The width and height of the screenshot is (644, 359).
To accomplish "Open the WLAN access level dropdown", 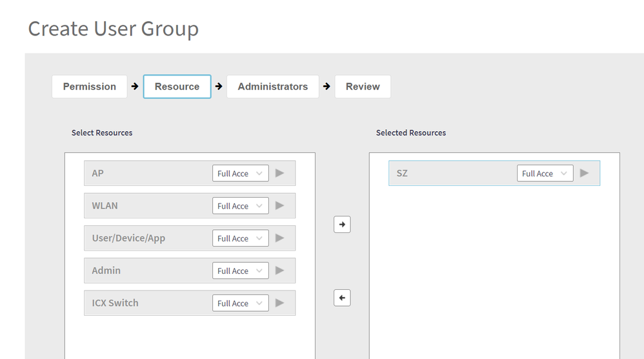I will coord(240,206).
